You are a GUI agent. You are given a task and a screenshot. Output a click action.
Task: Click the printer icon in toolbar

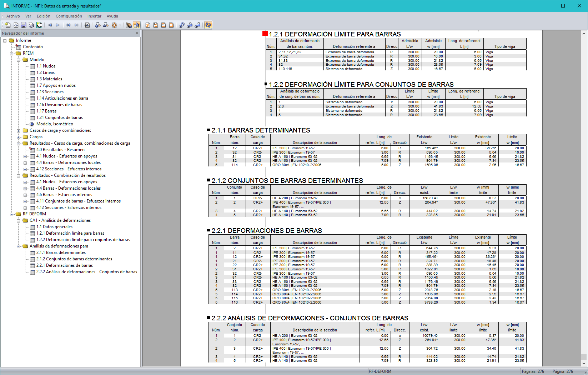31,25
